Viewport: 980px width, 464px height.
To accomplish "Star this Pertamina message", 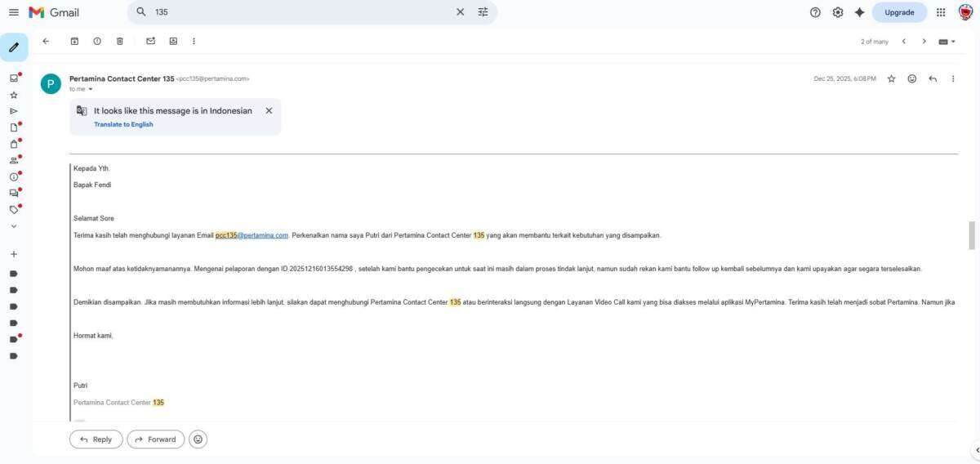I will pyautogui.click(x=891, y=79).
